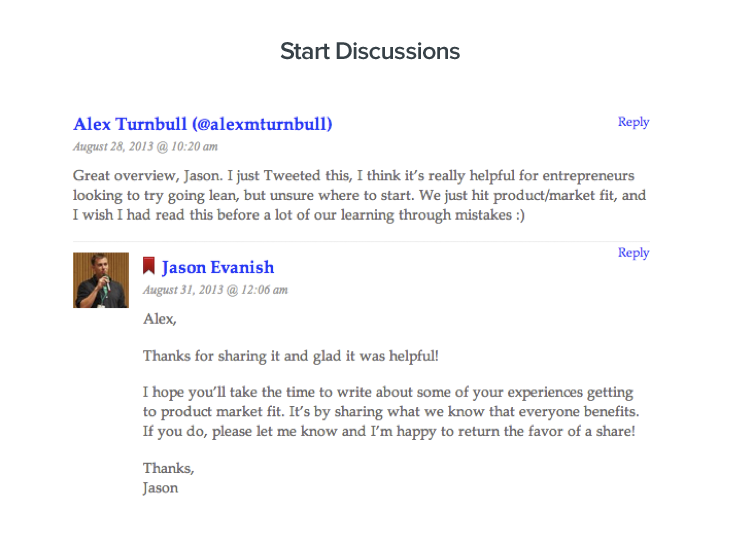
Task: Click the line starting 'I hope you'll take'
Action: click(388, 393)
